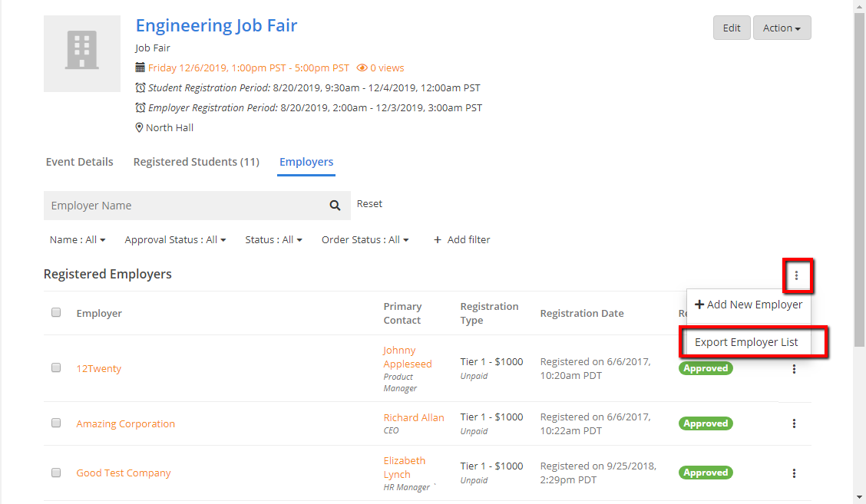Open the Good Test Company row options
The height and width of the screenshot is (504, 866).
click(794, 473)
